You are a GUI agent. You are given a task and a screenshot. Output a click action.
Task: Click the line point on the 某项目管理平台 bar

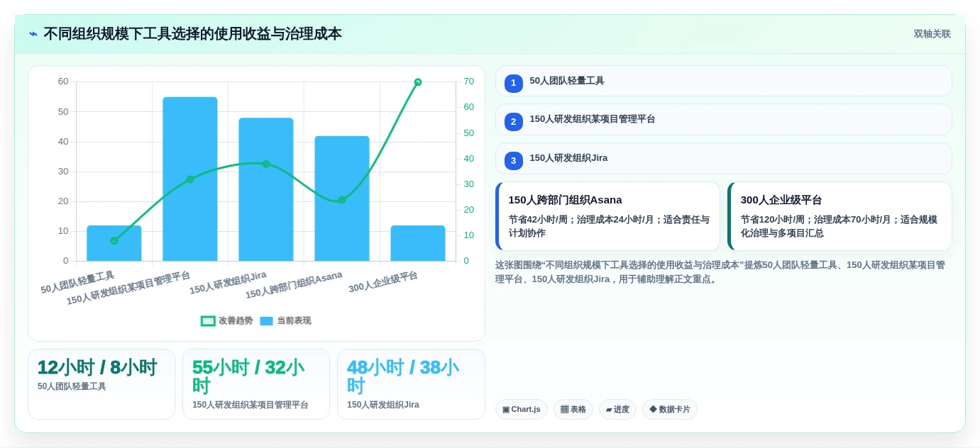(190, 179)
